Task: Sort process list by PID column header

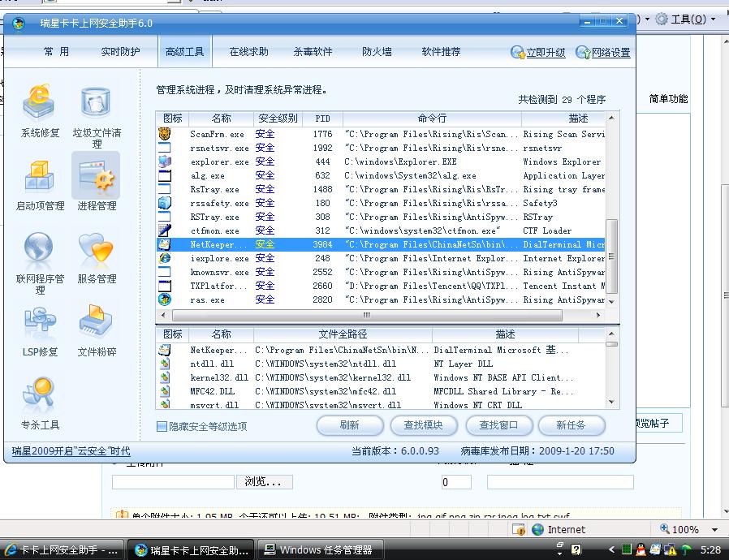Action: click(322, 118)
